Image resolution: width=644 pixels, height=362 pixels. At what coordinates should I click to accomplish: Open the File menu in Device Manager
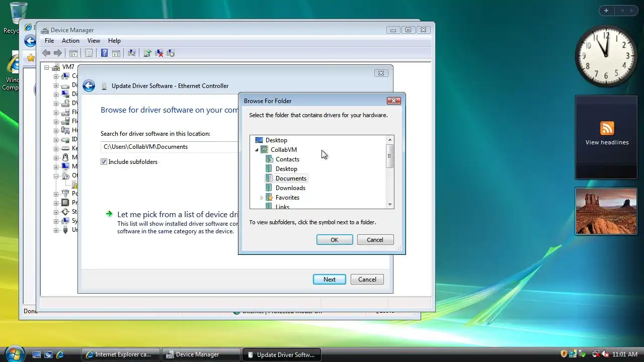coord(49,41)
